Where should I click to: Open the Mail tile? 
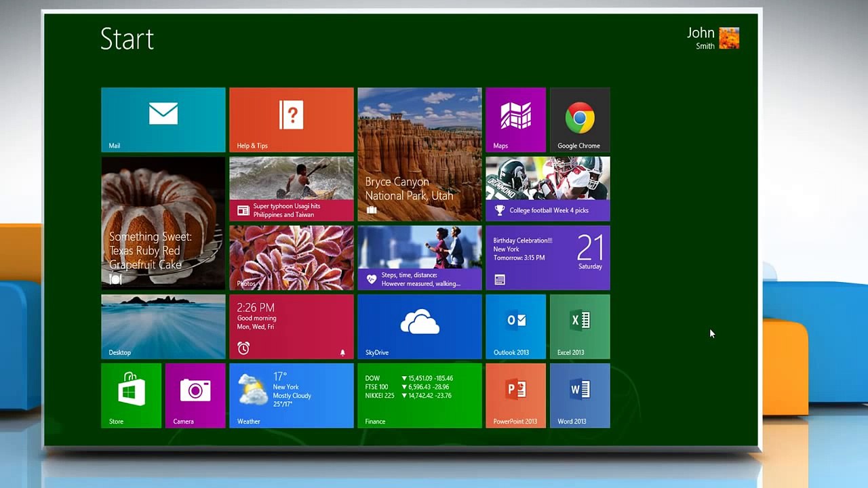163,120
